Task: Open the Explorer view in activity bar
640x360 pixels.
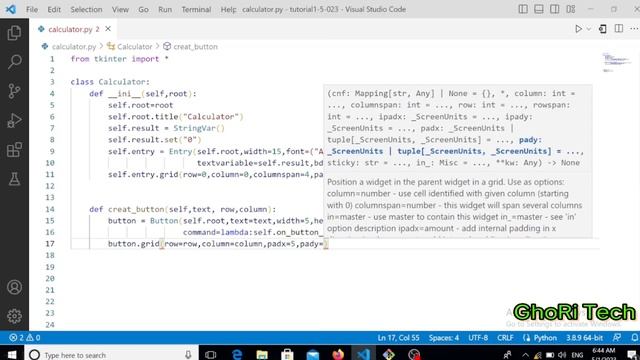Action: 14,33
